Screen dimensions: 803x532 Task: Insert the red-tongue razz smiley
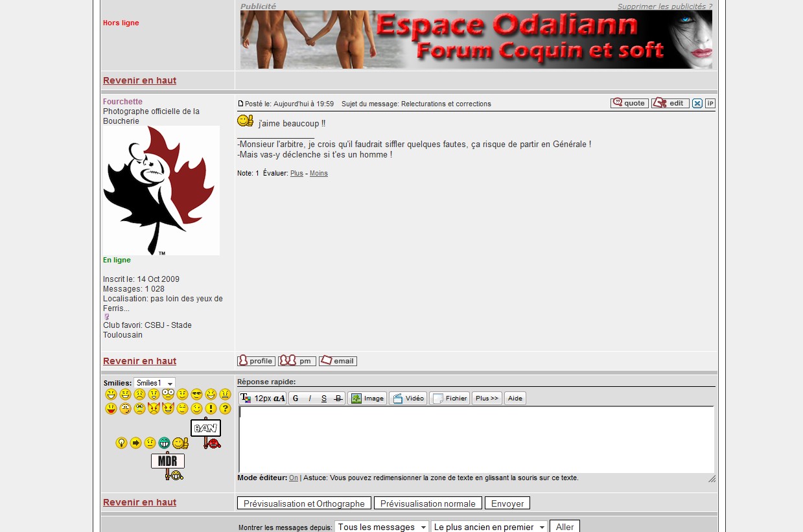tap(111, 408)
